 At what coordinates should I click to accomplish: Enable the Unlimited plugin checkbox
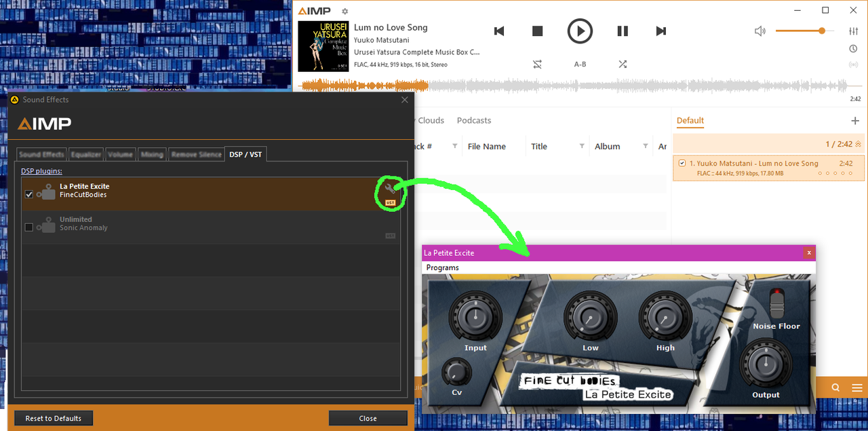coord(28,227)
